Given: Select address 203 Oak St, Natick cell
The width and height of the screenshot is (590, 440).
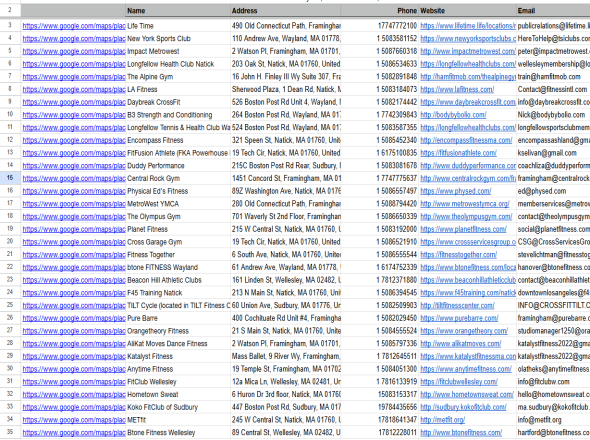Looking at the screenshot, I should click(x=286, y=64).
